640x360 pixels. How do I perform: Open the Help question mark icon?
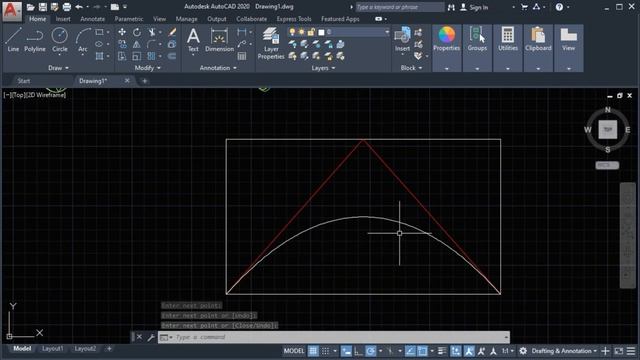pos(559,7)
